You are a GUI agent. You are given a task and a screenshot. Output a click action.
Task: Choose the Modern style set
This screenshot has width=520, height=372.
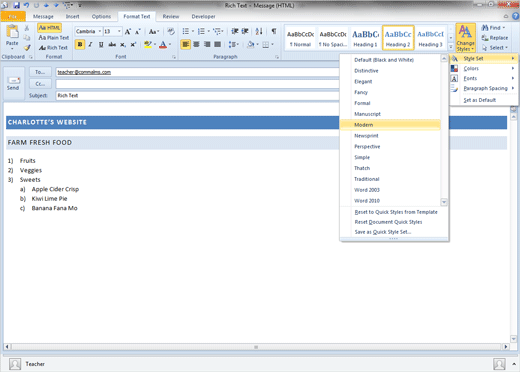[390, 125]
